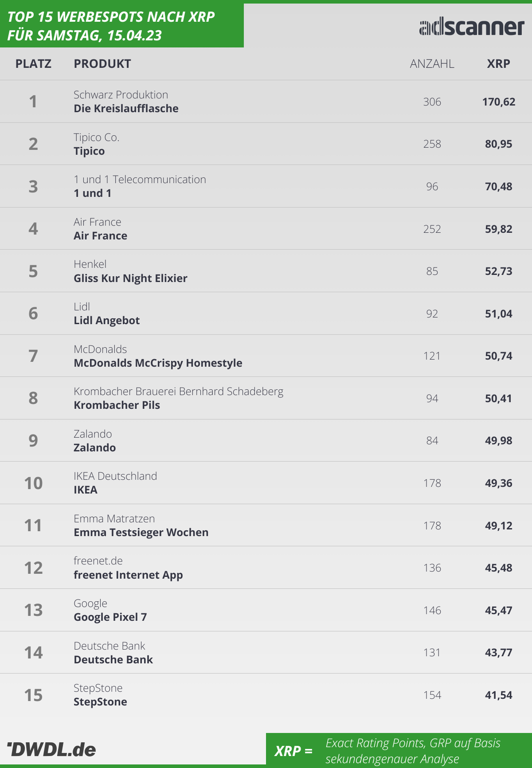The width and height of the screenshot is (532, 768).
Task: Click the ANZAHL column header
Action: pyautogui.click(x=432, y=64)
